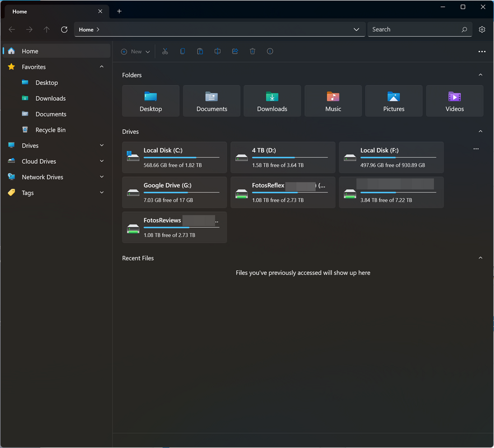Screen dimensions: 494x448
Task: Collapse the Drives section in main pane
Action: tap(481, 132)
